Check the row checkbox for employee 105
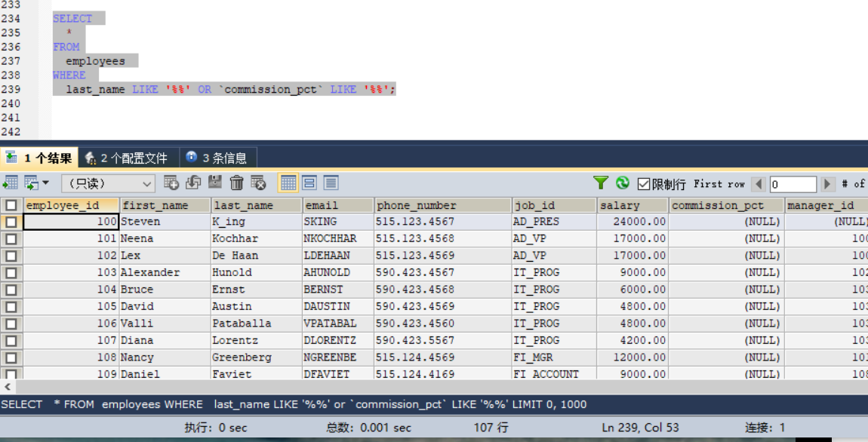 [11, 307]
